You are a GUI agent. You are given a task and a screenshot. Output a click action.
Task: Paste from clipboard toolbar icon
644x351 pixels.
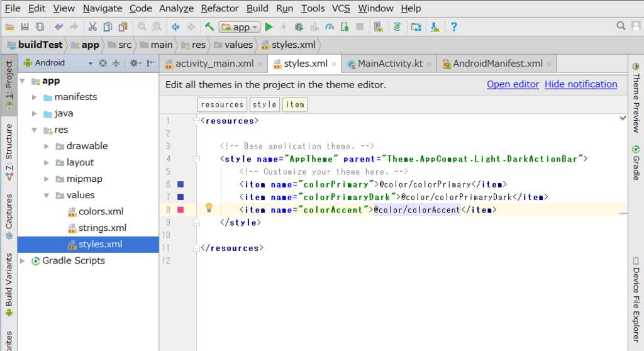pyautogui.click(x=123, y=27)
